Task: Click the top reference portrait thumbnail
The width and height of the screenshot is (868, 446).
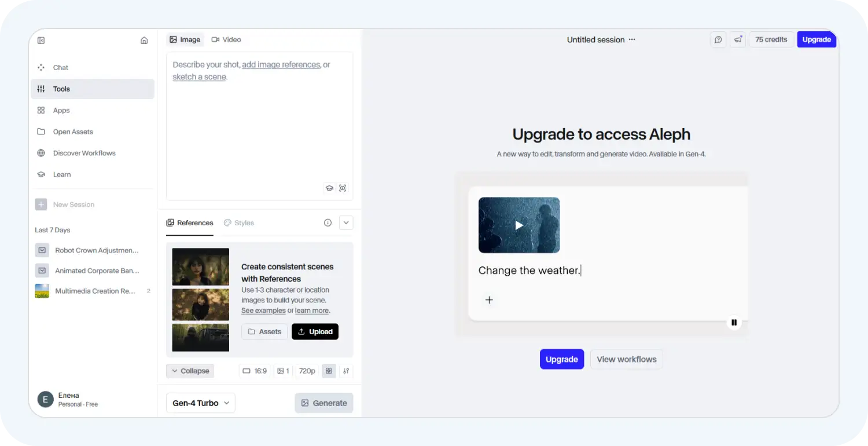Action: 201,267
